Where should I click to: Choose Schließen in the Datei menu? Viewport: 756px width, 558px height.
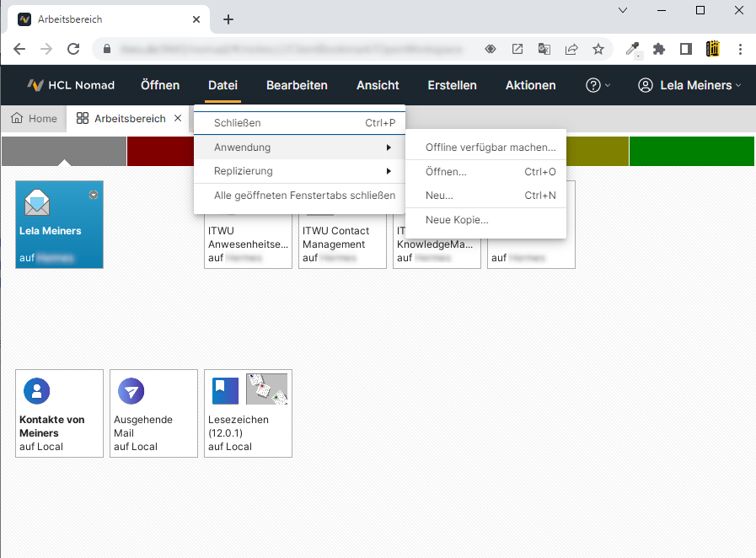pos(299,123)
